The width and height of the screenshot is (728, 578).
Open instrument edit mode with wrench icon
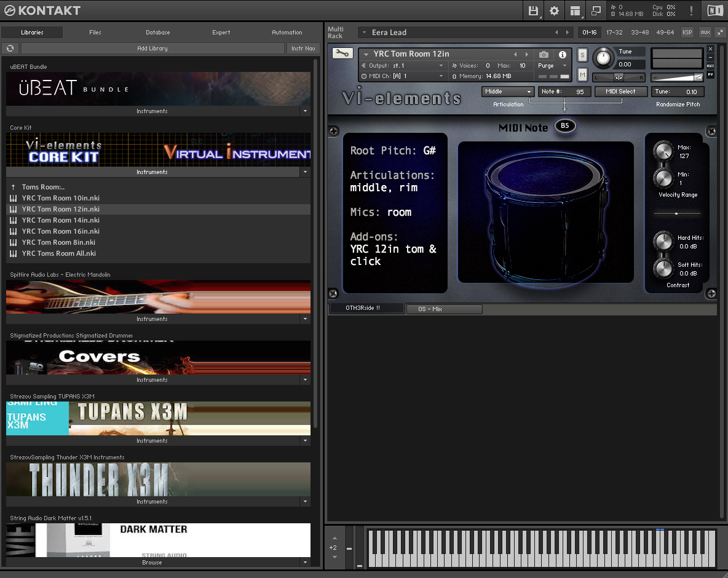pos(342,53)
